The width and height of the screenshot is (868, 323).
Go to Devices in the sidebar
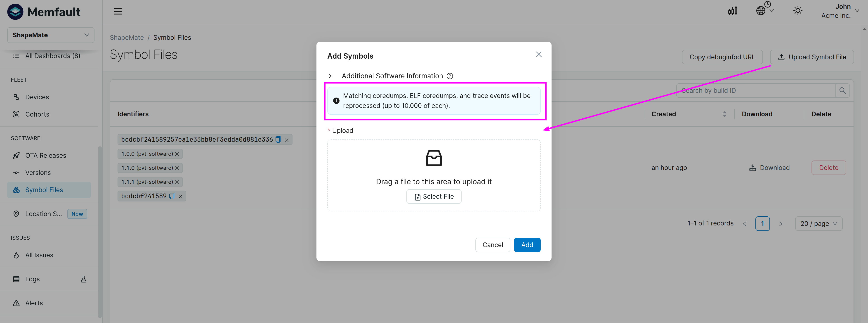49,97
